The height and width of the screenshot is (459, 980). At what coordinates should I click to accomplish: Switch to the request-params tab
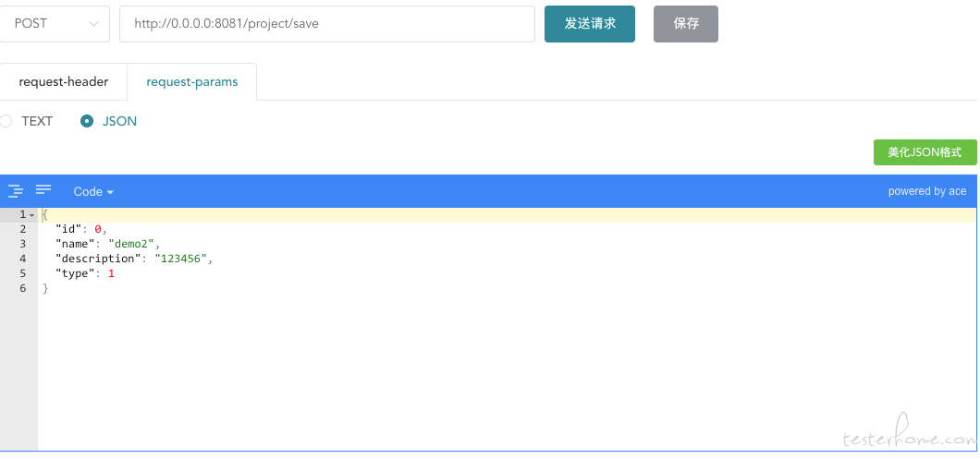tap(192, 82)
